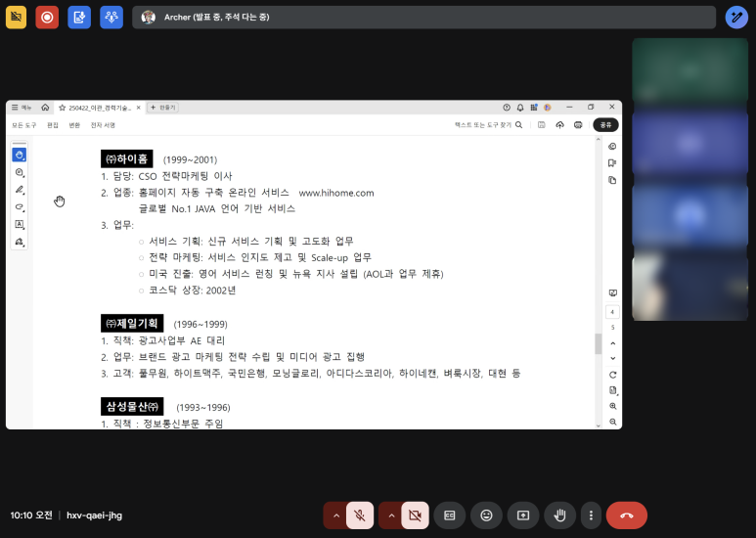Image resolution: width=756 pixels, height=538 pixels.
Task: Expand microphone audio settings chevron
Action: (336, 516)
